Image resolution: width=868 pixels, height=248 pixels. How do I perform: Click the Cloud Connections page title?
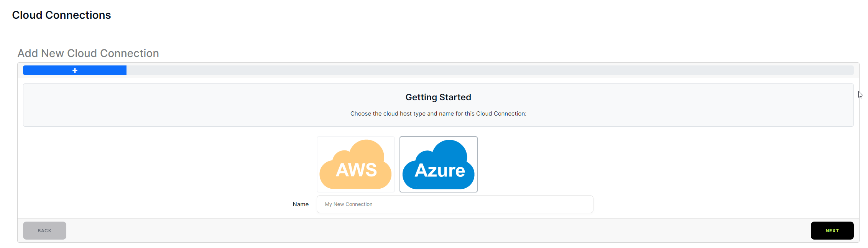61,15
